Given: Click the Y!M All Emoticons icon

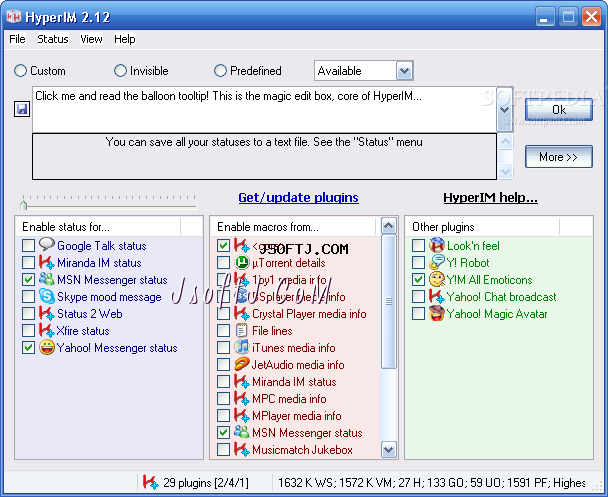Looking at the screenshot, I should 437,279.
